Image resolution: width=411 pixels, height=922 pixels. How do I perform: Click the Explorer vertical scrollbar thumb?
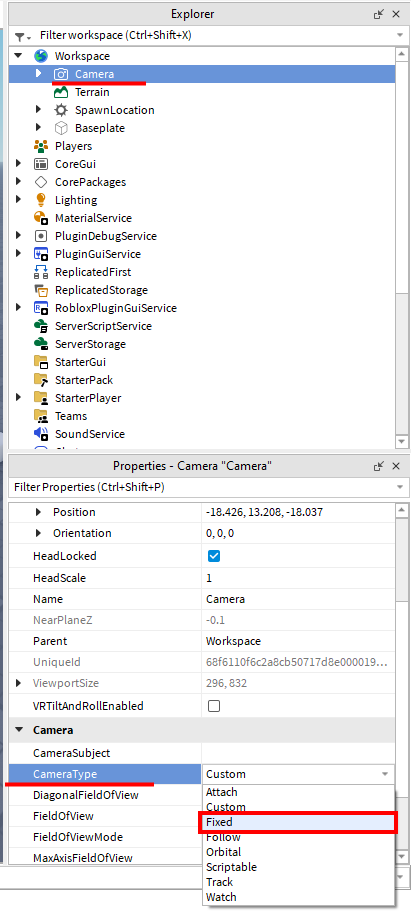click(402, 176)
